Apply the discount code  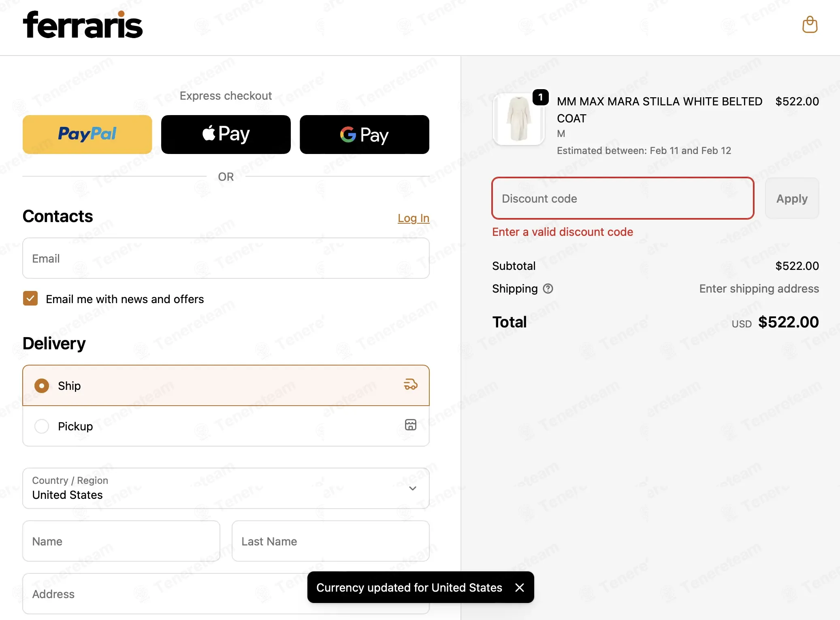click(x=792, y=199)
